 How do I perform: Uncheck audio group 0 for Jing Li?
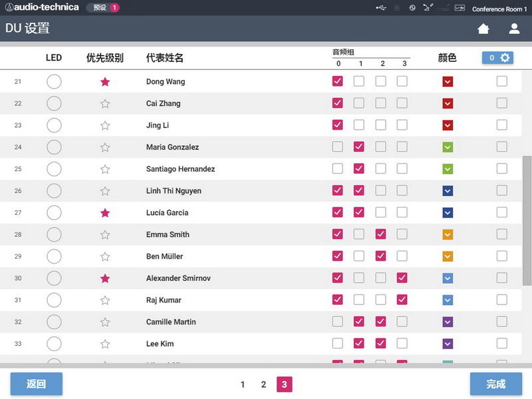pyautogui.click(x=337, y=125)
